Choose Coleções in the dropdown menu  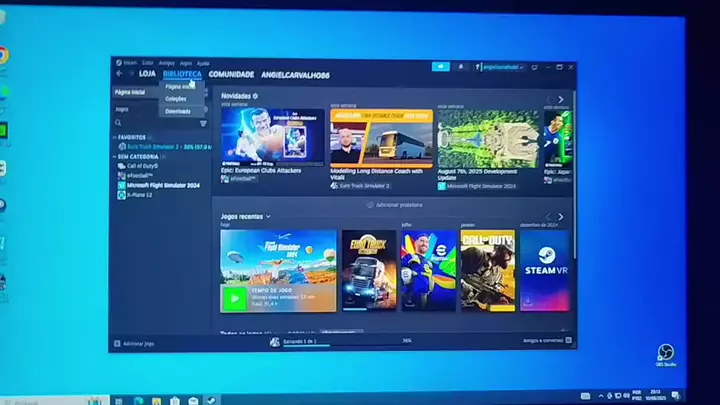(176, 99)
